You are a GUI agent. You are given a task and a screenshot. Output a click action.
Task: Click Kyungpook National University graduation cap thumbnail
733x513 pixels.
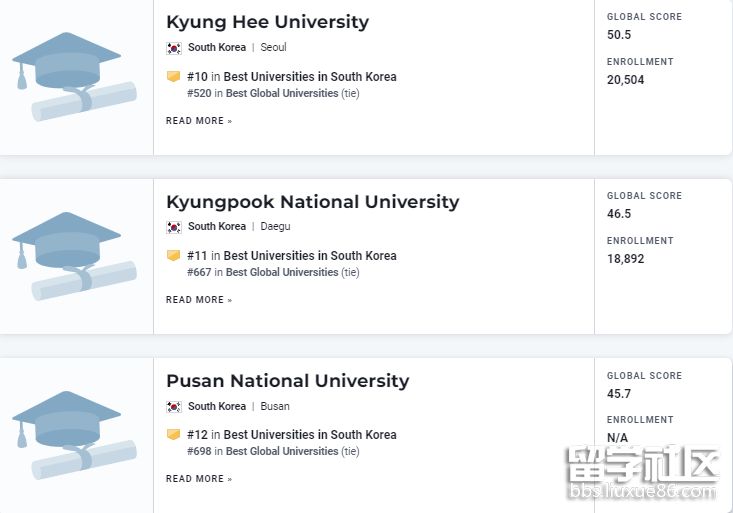[x=75, y=256]
